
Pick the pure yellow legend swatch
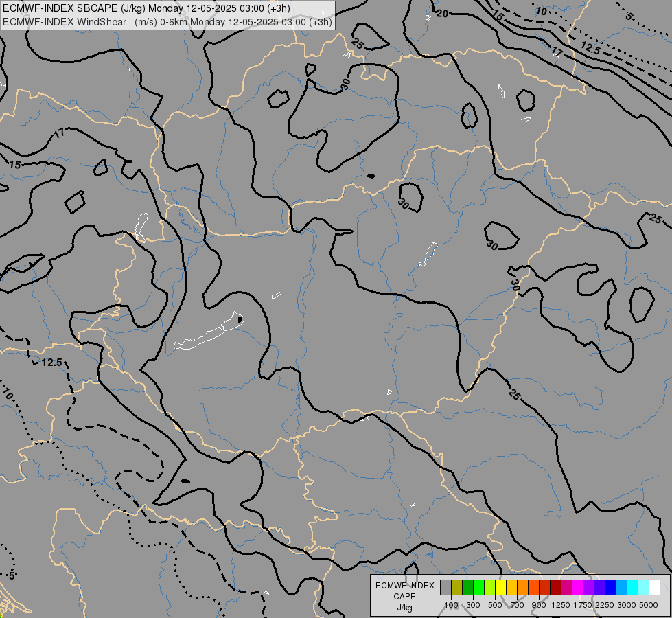click(x=500, y=587)
